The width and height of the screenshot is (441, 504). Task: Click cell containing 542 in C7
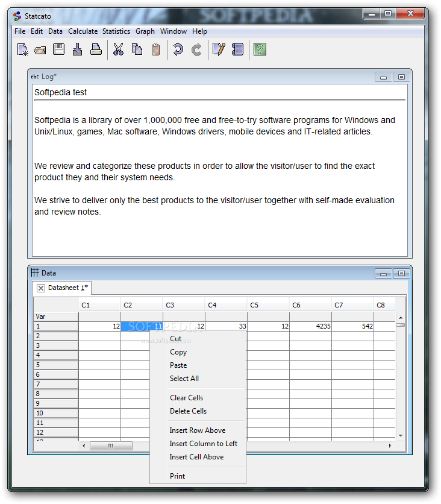(352, 326)
